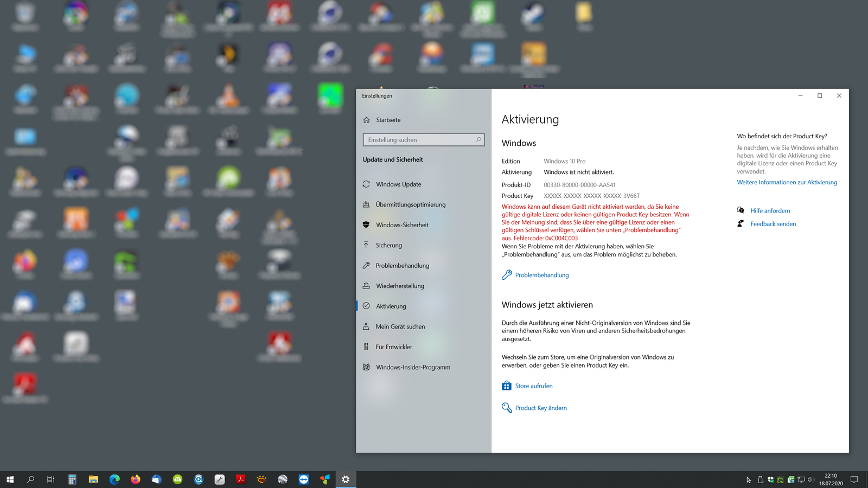This screenshot has height=488, width=868.
Task: Open Windows Security tray shield icon
Action: click(770, 480)
